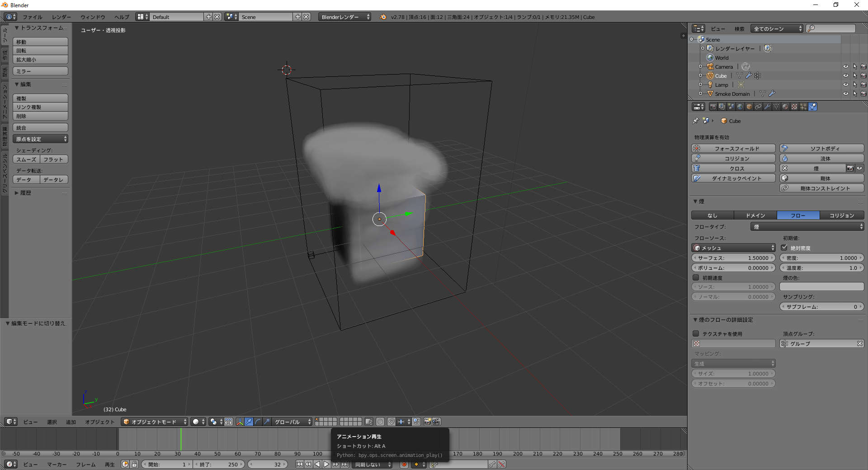Image resolution: width=868 pixels, height=470 pixels.
Task: Open the オブジェクトモード mode dropdown
Action: 154,422
